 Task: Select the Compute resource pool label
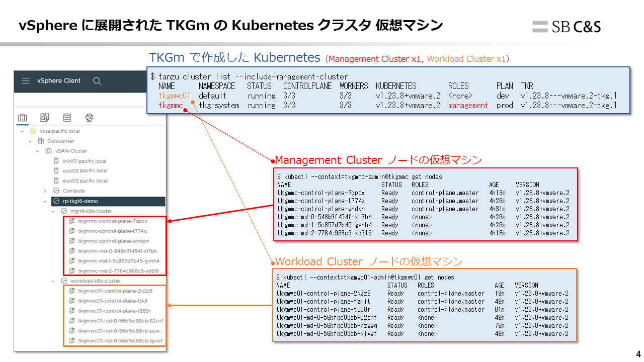73,191
